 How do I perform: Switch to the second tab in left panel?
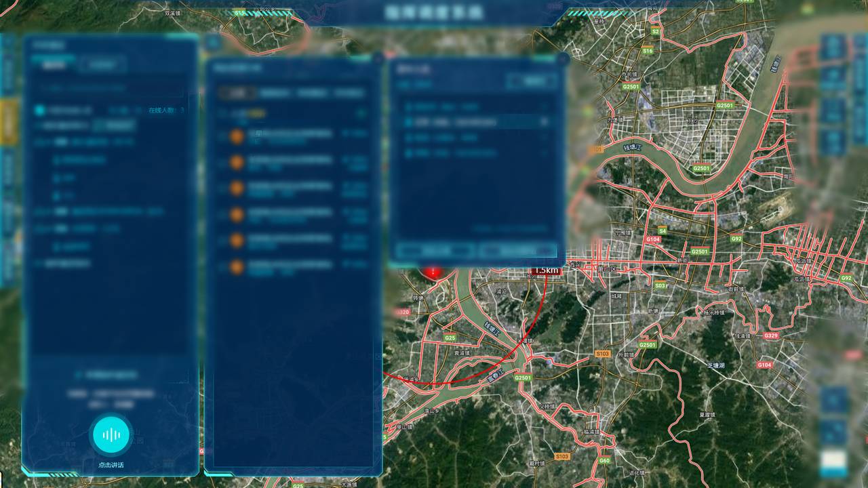coord(102,66)
